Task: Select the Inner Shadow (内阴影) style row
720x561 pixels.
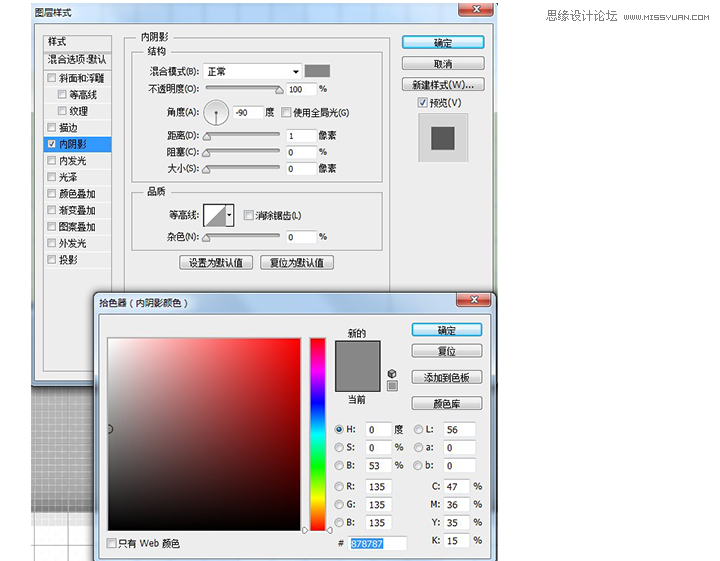Action: pos(78,144)
